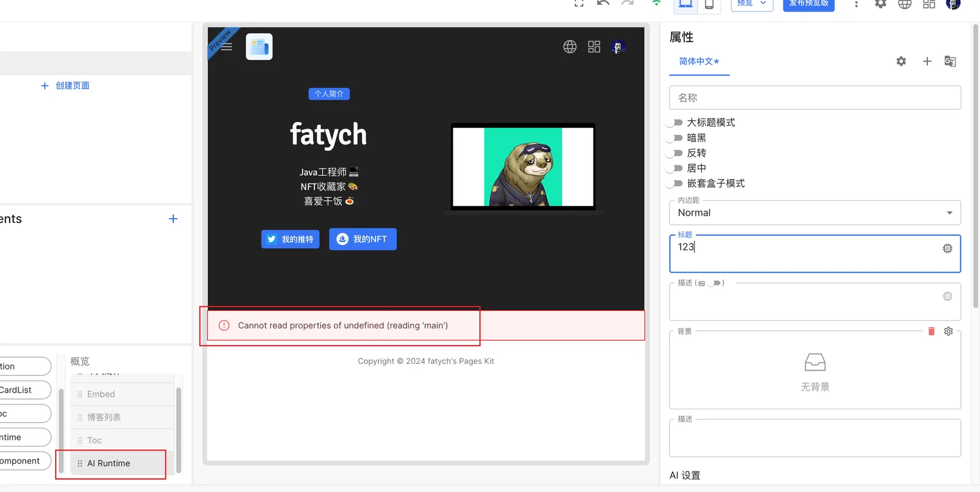Screen dimensions: 980x492
Task: Toggle 嵌套盒子模式 switch
Action: pos(674,183)
